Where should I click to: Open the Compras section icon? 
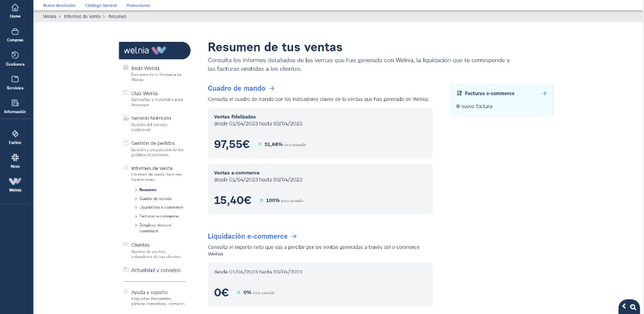point(15,31)
